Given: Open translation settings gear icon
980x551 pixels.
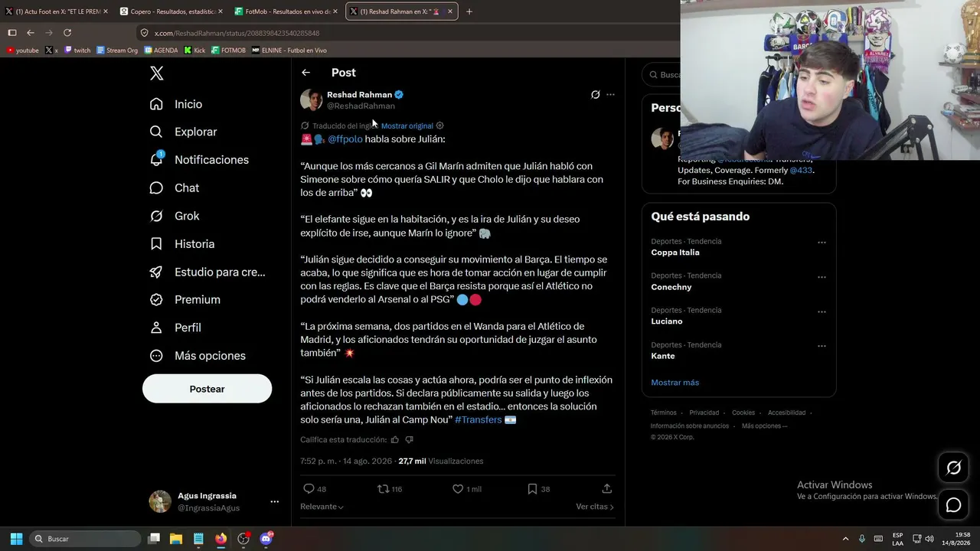Looking at the screenshot, I should pos(439,126).
